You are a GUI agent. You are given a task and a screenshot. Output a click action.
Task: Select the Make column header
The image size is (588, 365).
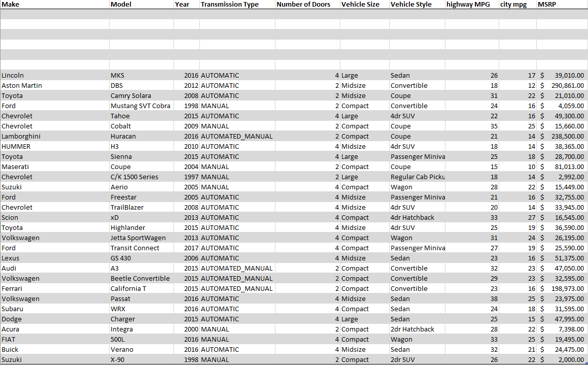[x=55, y=5]
